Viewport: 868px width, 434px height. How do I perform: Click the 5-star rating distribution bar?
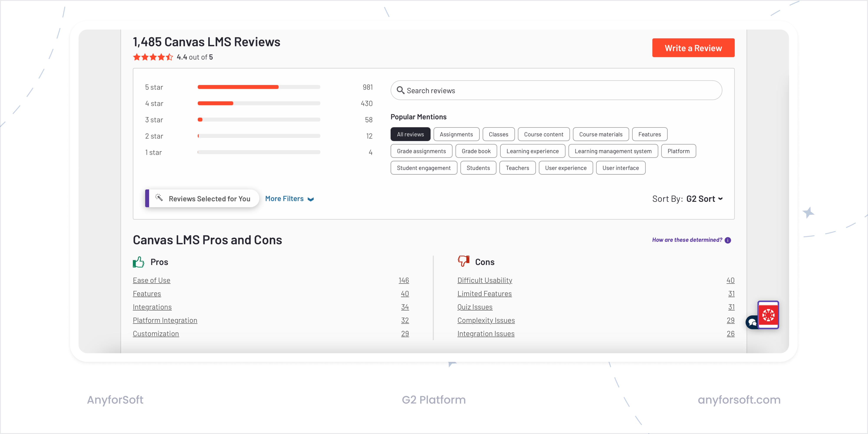pos(258,87)
